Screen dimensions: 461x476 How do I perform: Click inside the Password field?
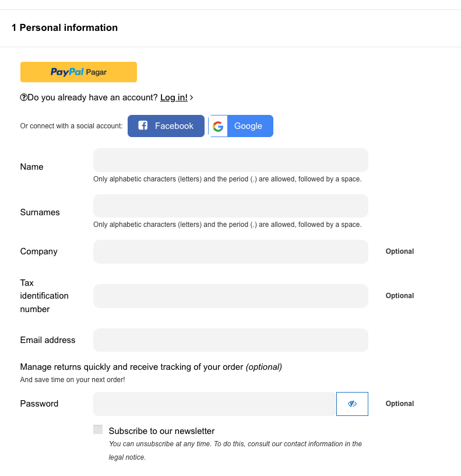(x=214, y=404)
